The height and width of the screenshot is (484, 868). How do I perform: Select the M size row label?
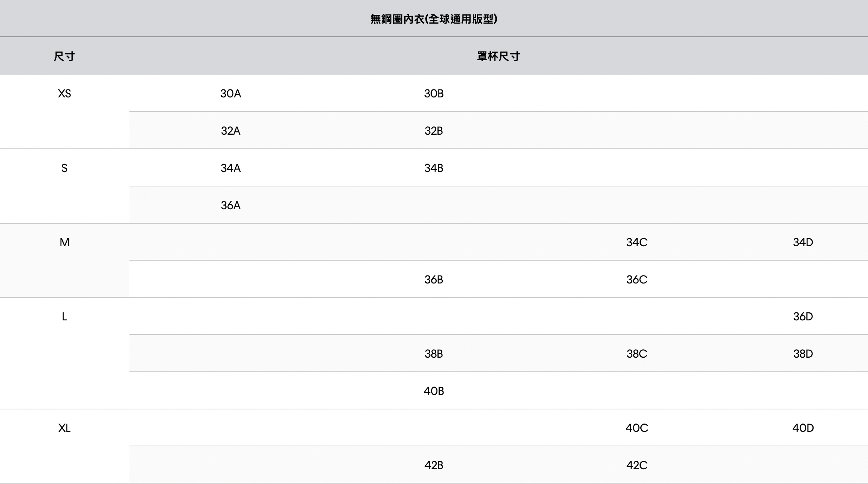pyautogui.click(x=64, y=242)
